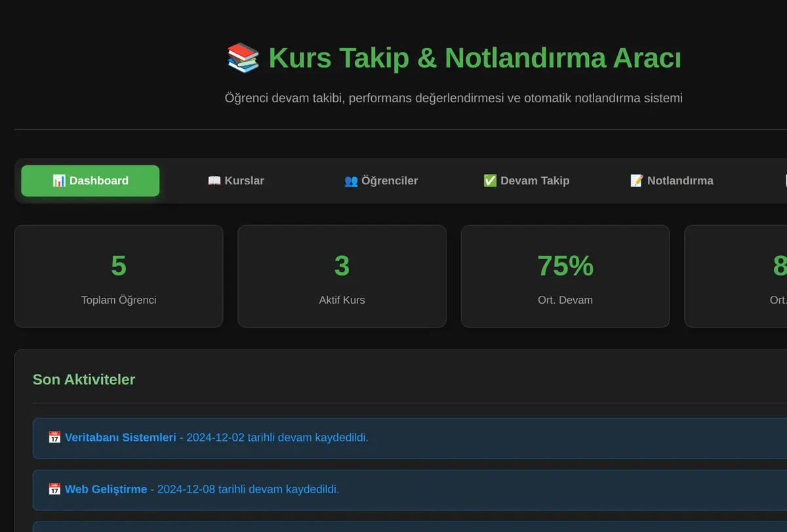Select the Toplam Öğrenci stat card

pos(119,276)
